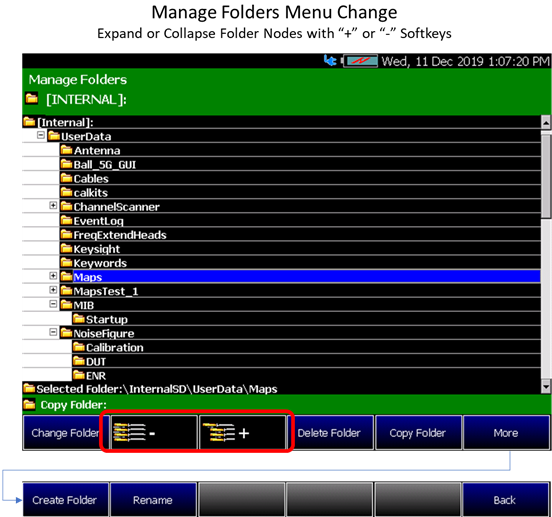Viewport: 552px width, 517px height.
Task: Select the EventLog folder name
Action: click(x=99, y=221)
